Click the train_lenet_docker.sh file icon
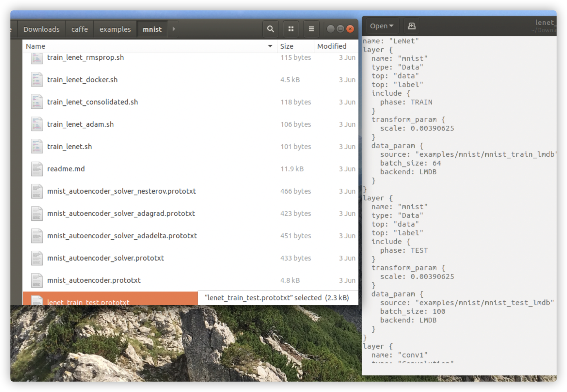This screenshot has width=567, height=392. (37, 80)
